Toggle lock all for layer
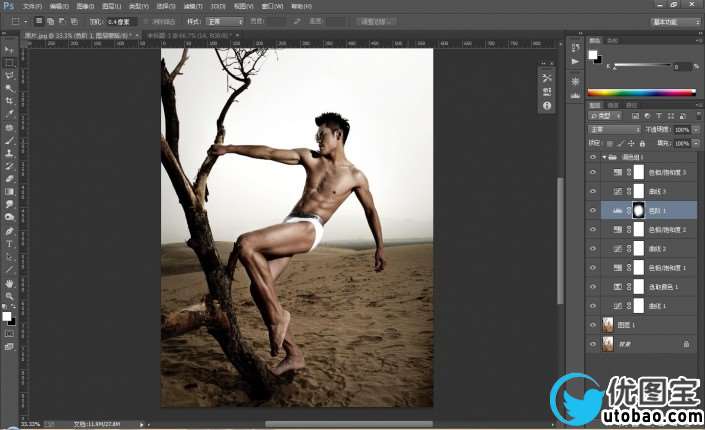The width and height of the screenshot is (705, 430). click(x=643, y=143)
